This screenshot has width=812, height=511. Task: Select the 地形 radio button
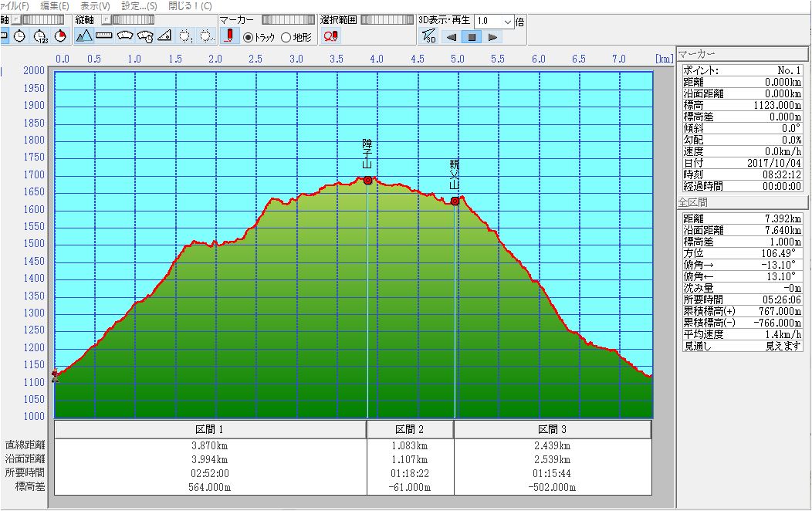[296, 37]
